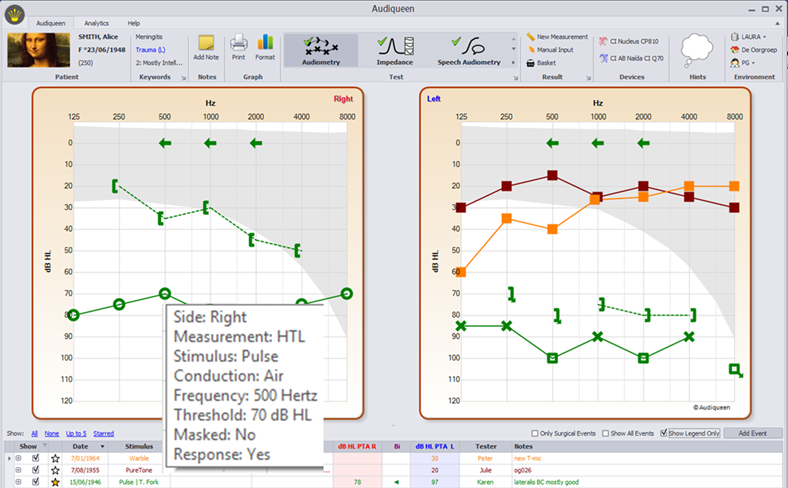Click the note 'lateralis BC mostly good'

(x=546, y=482)
